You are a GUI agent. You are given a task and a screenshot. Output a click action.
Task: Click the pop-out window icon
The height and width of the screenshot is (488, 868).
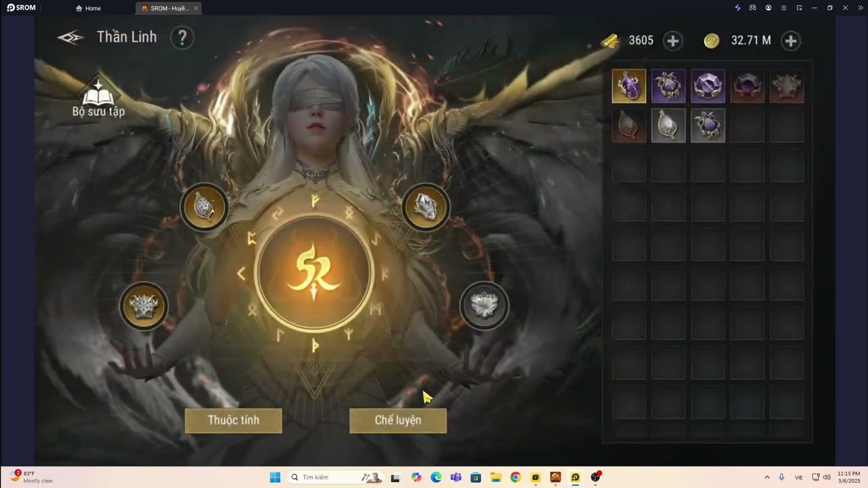pos(799,7)
